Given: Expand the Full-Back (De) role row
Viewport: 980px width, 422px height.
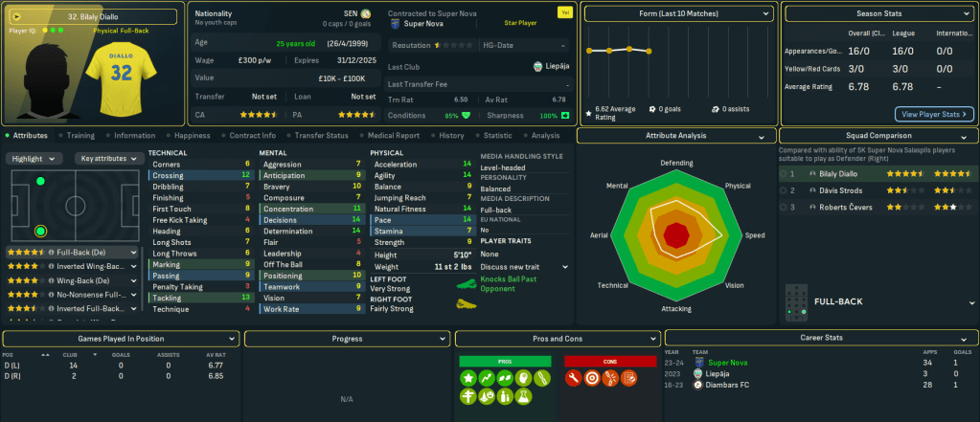Looking at the screenshot, I should [x=133, y=253].
